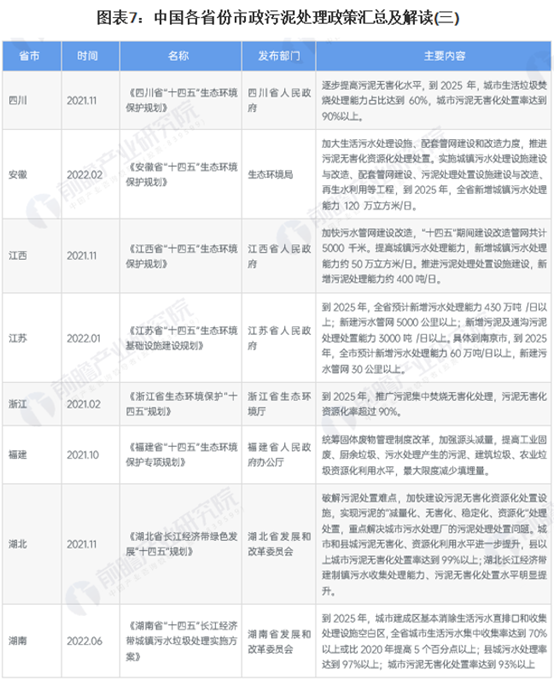Select the 名称 column header
This screenshot has height=680, width=554.
coord(178,56)
